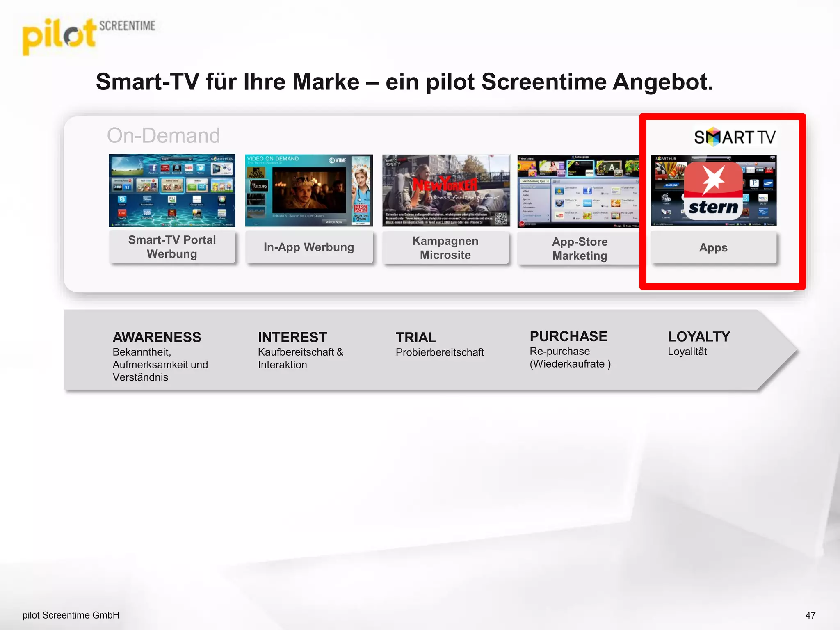The width and height of the screenshot is (840, 630).
Task: Click the pilot Screentime logo
Action: coord(89,37)
